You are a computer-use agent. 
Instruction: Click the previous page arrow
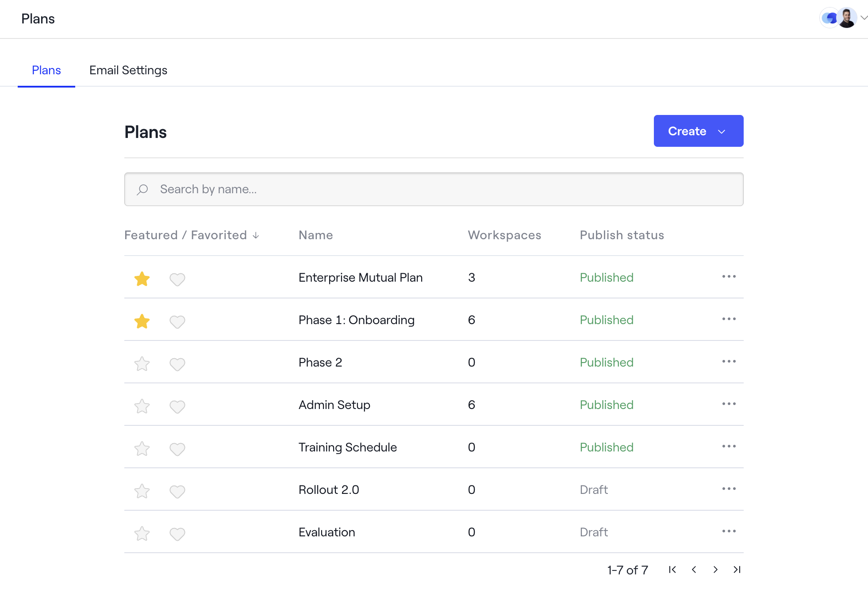tap(694, 570)
